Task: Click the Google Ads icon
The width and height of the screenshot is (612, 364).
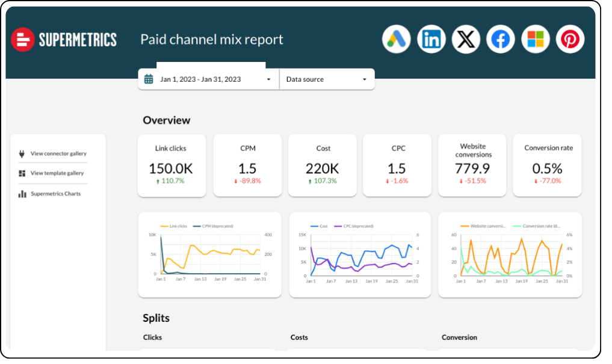Action: click(396, 40)
